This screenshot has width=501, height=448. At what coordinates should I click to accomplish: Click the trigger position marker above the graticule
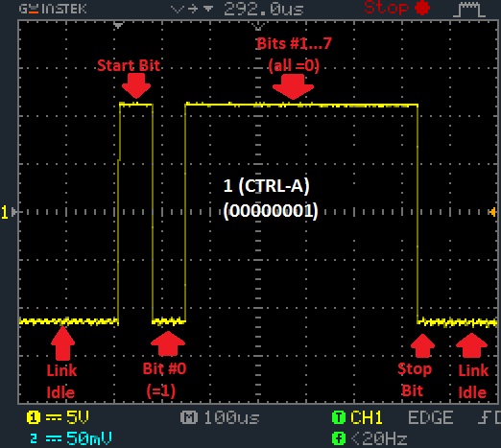118,25
